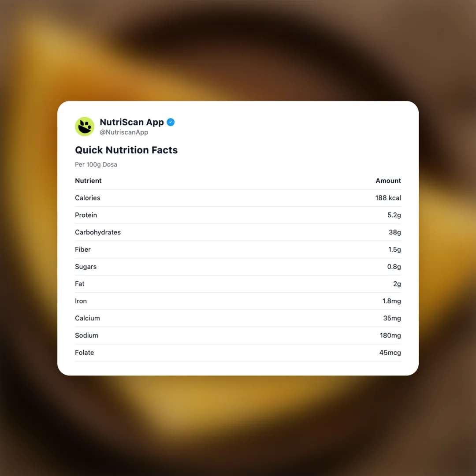Click the Iron row label
The width and height of the screenshot is (476, 476).
81,301
